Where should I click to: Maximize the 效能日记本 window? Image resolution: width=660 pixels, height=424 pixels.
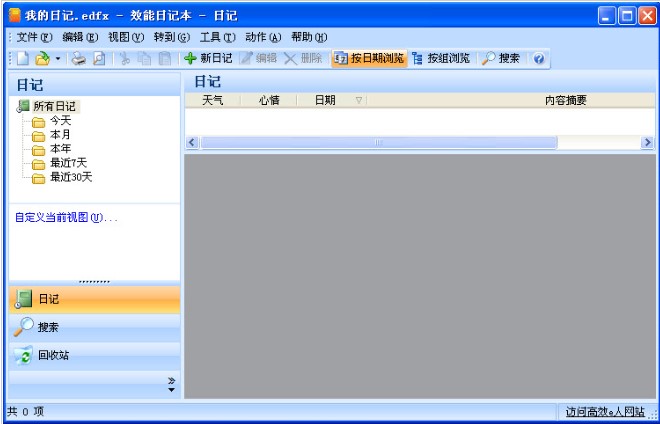coord(627,16)
